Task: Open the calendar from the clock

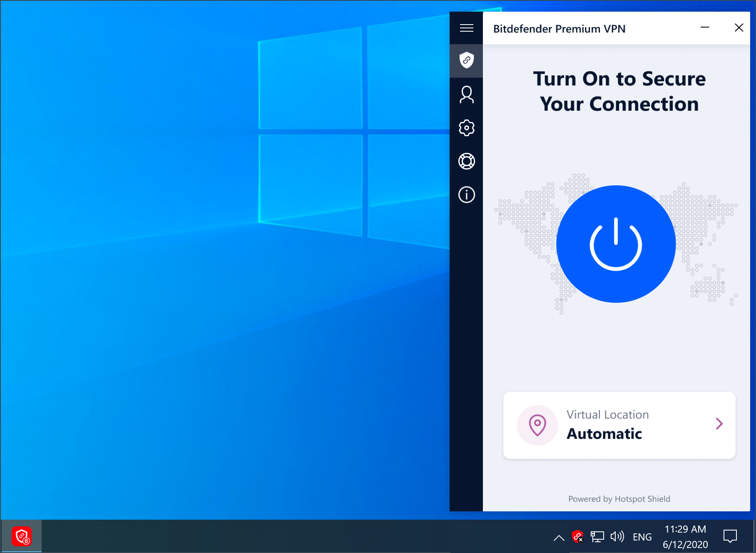Action: [685, 536]
